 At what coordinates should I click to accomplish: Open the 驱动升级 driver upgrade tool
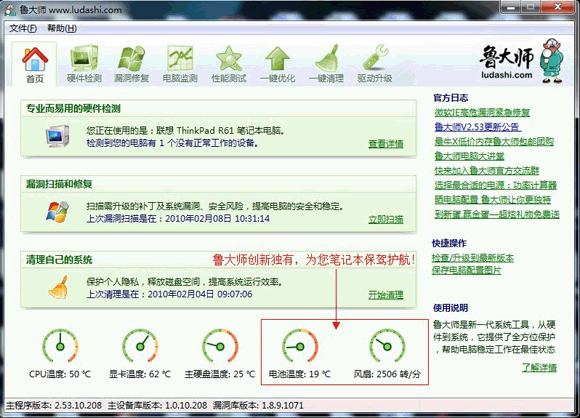(375, 64)
